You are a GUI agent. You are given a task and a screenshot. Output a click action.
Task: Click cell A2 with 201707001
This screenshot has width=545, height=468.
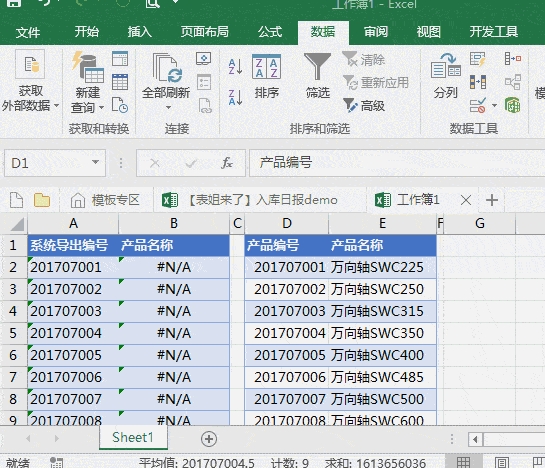(x=73, y=267)
